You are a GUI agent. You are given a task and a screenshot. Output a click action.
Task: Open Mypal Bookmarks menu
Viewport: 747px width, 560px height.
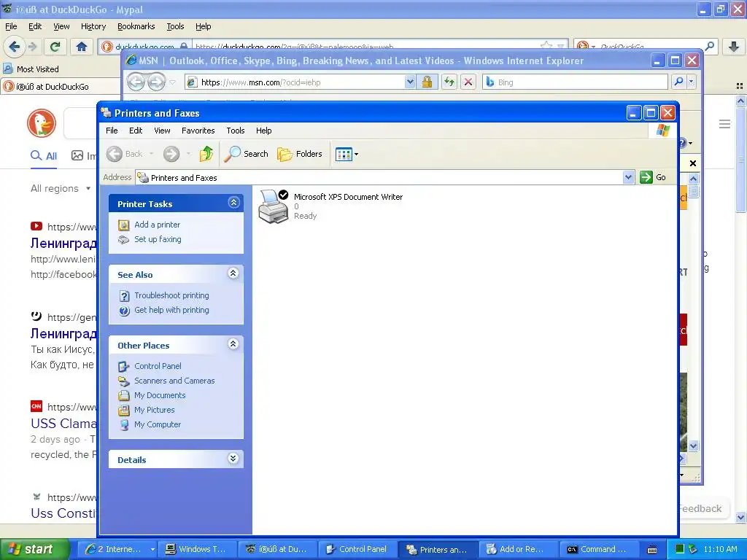coord(136,26)
